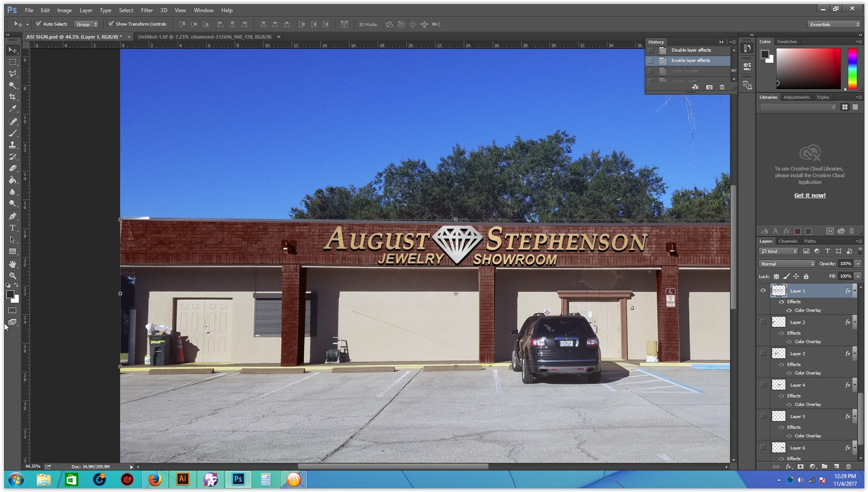Select the Rectangle shape tool
Image resolution: width=868 pixels, height=492 pixels.
tap(13, 251)
